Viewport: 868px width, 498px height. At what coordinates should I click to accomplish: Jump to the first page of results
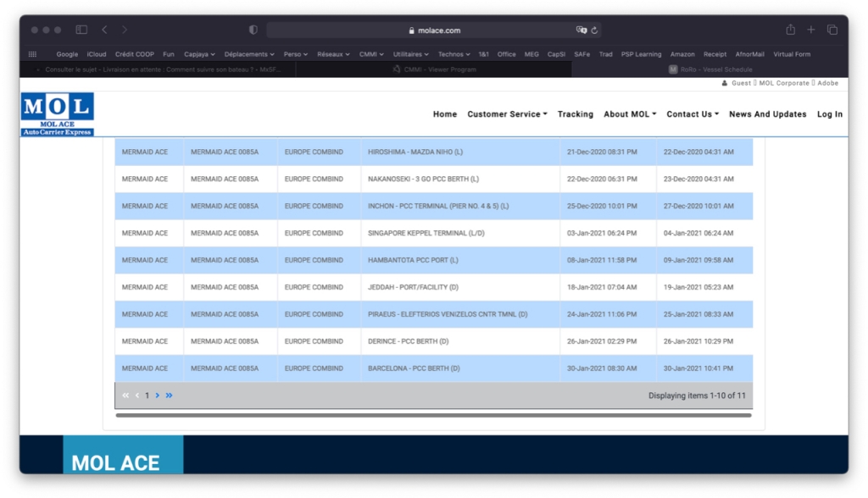[x=125, y=396]
